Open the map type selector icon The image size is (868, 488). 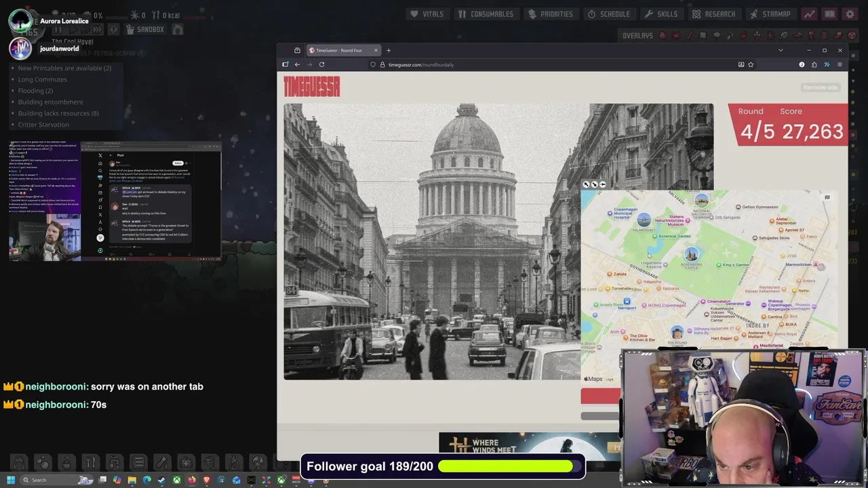tap(827, 197)
